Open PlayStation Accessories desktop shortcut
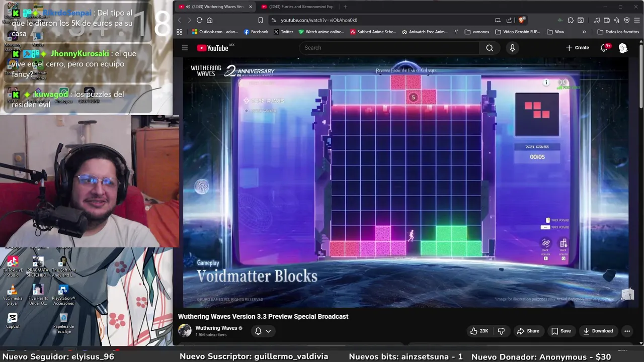Screen dimensions: 644x362 (x=63, y=295)
